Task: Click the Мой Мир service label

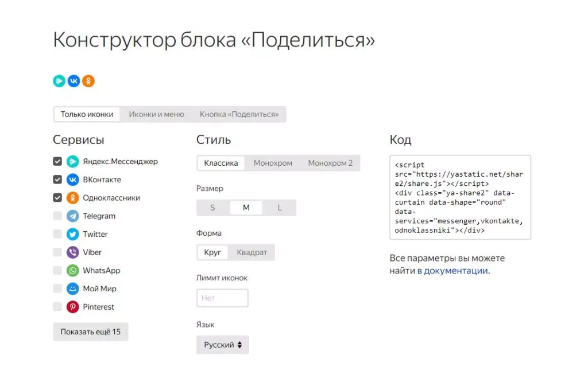Action: (100, 288)
